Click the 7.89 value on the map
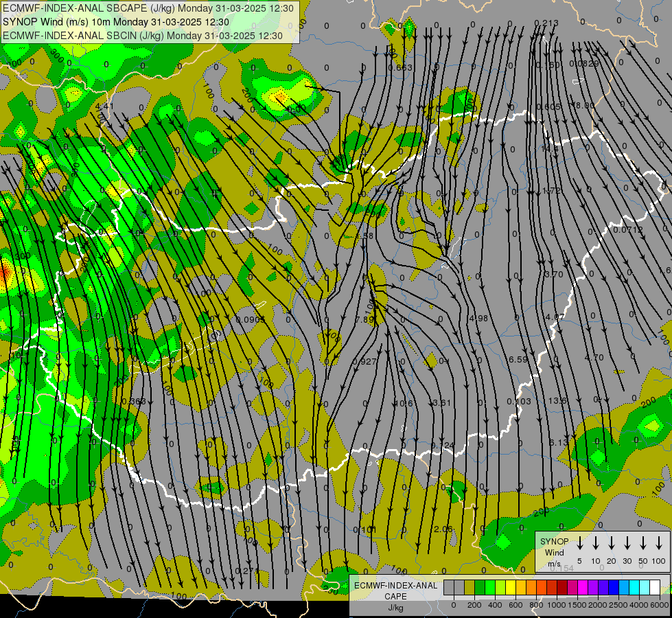 pos(364,319)
